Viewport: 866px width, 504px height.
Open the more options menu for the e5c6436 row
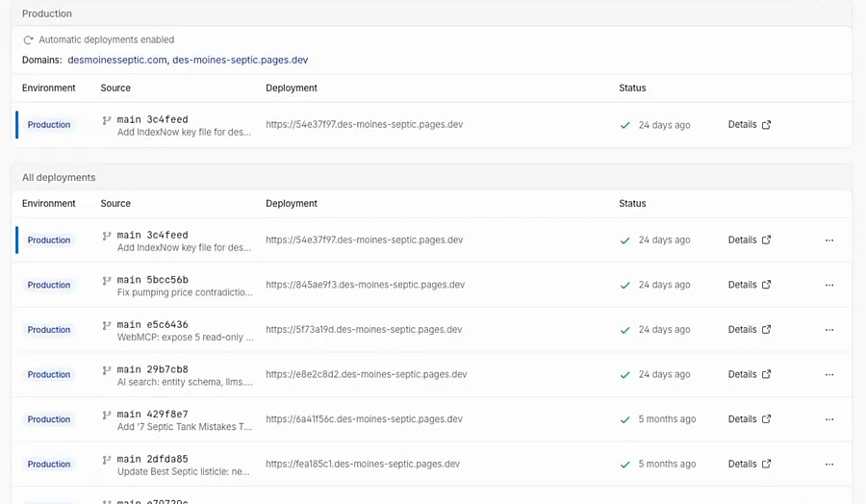click(x=829, y=330)
